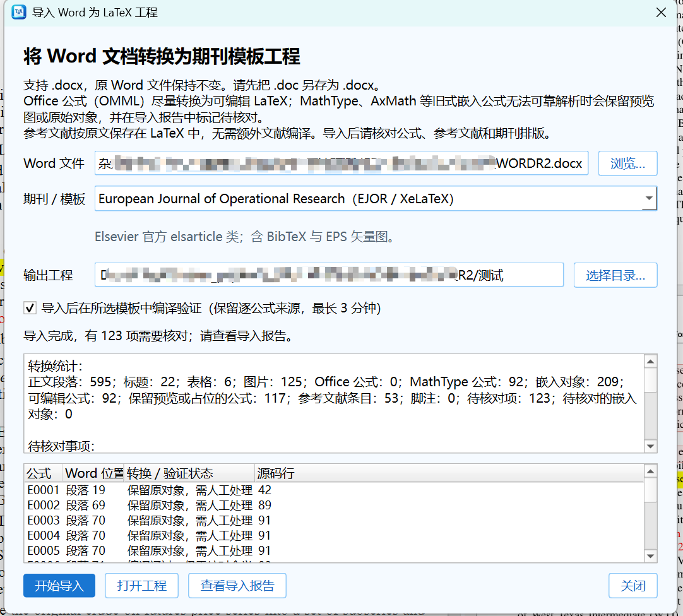The image size is (683, 616).
Task: Click statistics box scrollbar up arrow
Action: point(650,362)
